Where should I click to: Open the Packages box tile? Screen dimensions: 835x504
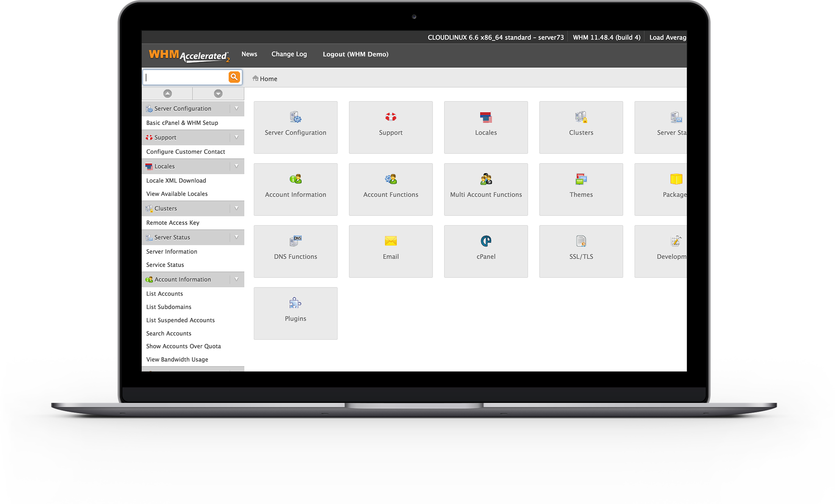pyautogui.click(x=660, y=189)
